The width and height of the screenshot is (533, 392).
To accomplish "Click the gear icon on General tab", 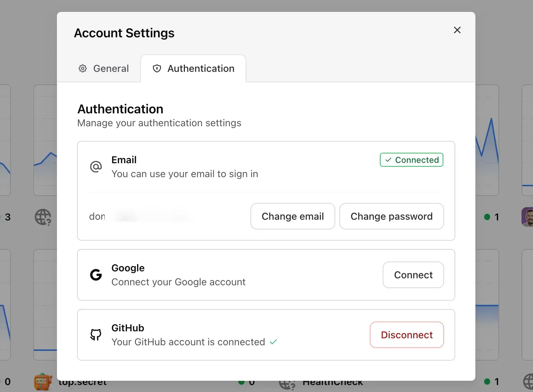I will (83, 68).
